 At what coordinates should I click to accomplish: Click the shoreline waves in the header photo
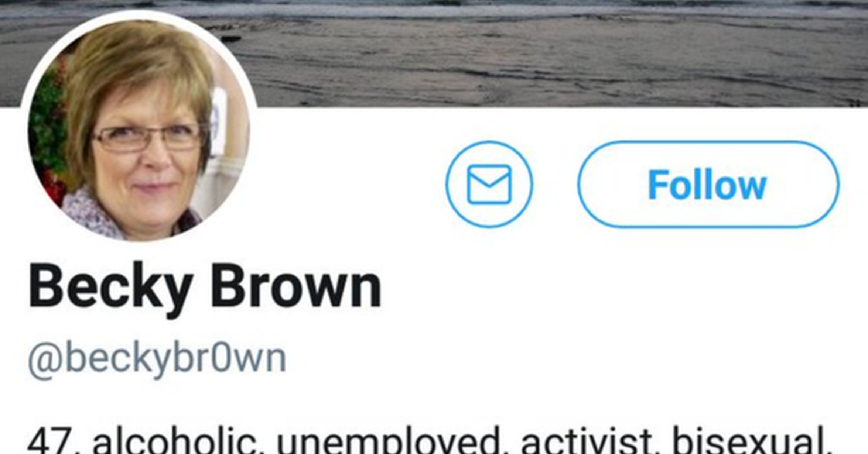click(x=517, y=11)
